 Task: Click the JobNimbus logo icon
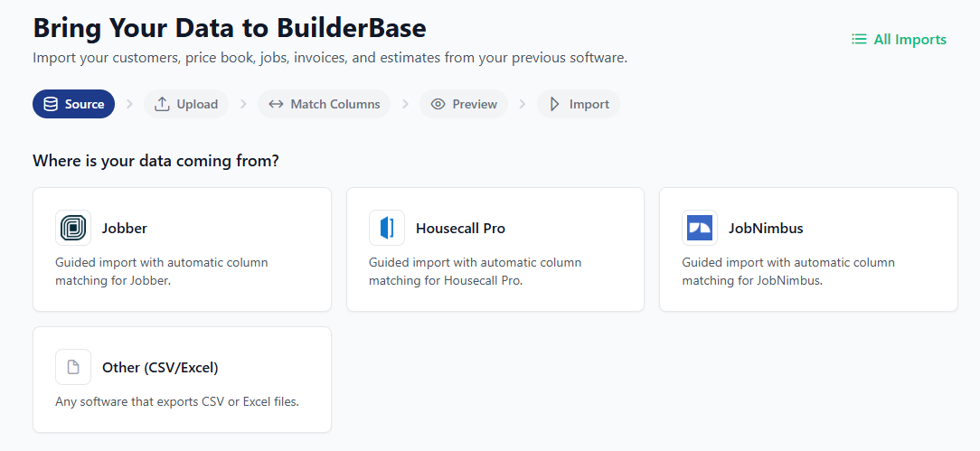(x=700, y=228)
